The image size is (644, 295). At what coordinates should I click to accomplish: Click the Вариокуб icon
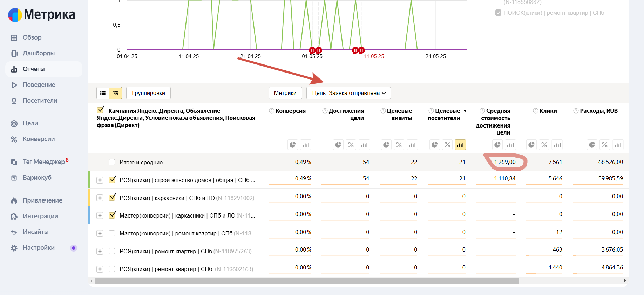click(x=14, y=178)
